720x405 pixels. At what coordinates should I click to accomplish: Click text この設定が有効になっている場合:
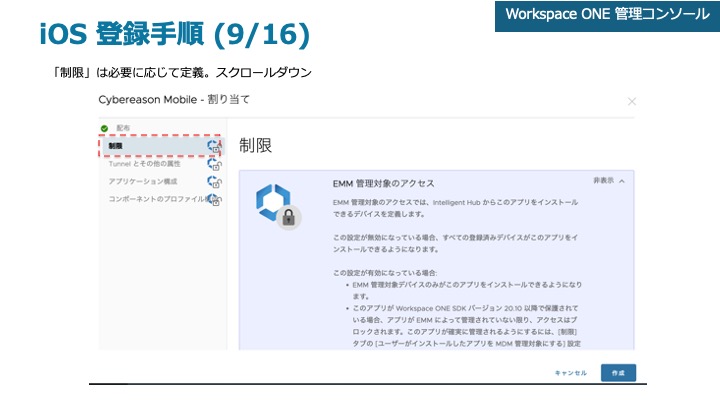(385, 273)
